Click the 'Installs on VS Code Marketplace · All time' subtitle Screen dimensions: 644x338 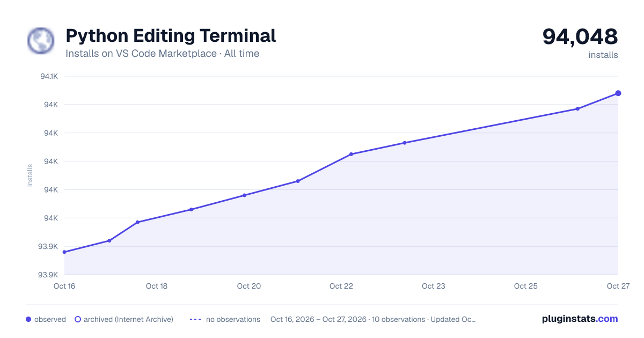162,54
